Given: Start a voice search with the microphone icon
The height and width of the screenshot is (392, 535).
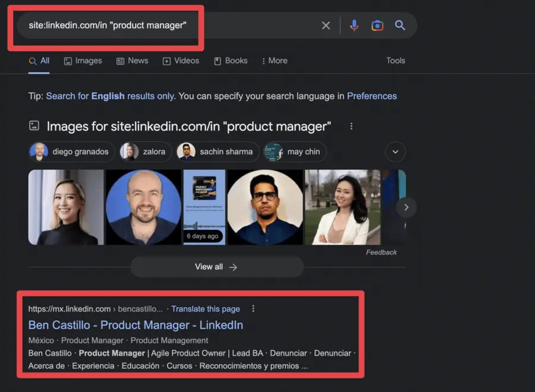Looking at the screenshot, I should coord(354,25).
